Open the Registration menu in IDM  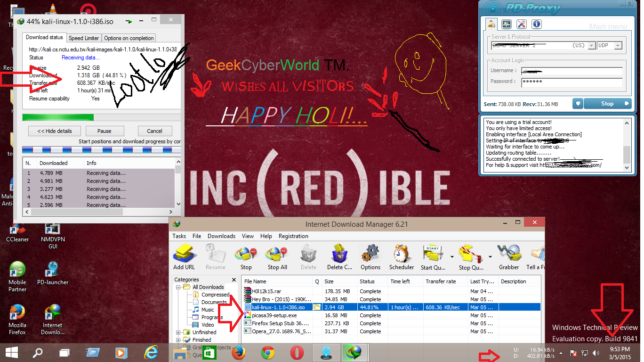coord(293,236)
